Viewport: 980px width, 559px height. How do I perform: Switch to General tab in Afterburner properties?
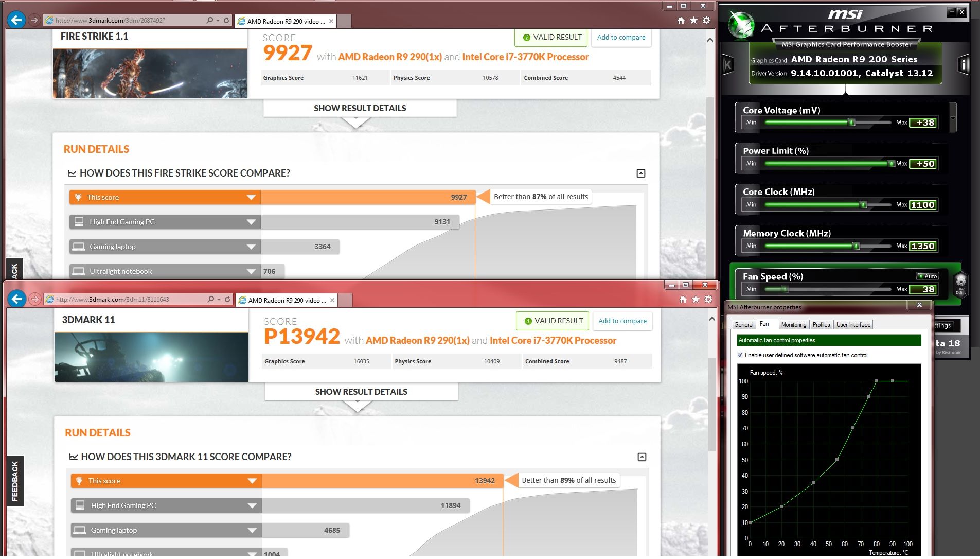(743, 325)
